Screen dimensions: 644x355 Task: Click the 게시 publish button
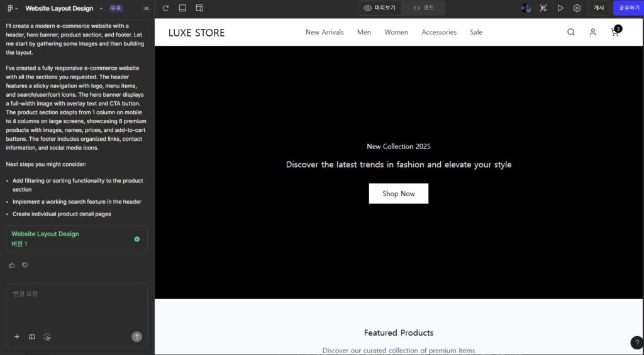[599, 8]
